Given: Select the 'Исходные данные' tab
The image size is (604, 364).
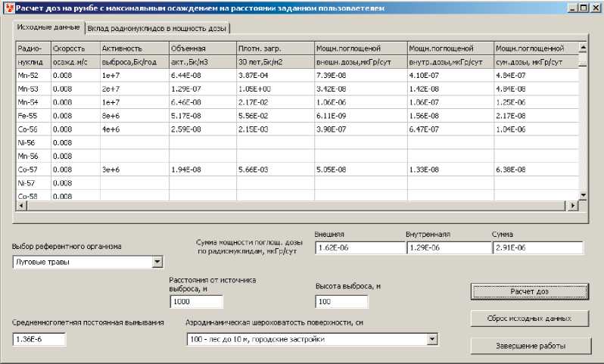Looking at the screenshot, I should [x=49, y=27].
